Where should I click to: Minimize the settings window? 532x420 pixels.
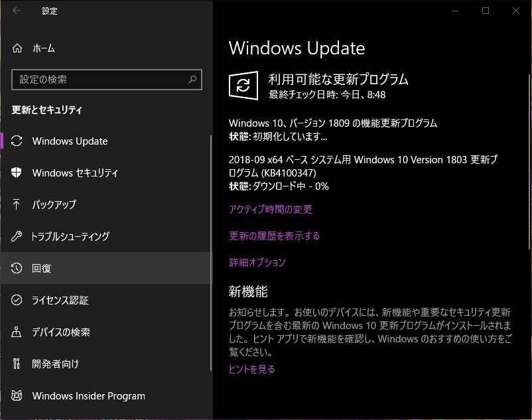click(x=455, y=11)
